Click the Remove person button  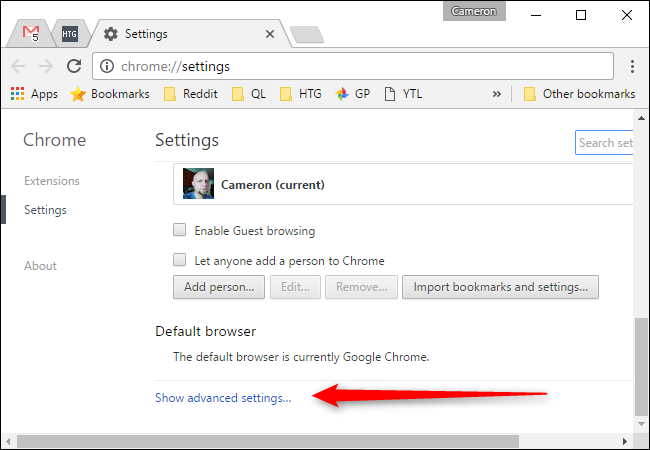(x=361, y=287)
